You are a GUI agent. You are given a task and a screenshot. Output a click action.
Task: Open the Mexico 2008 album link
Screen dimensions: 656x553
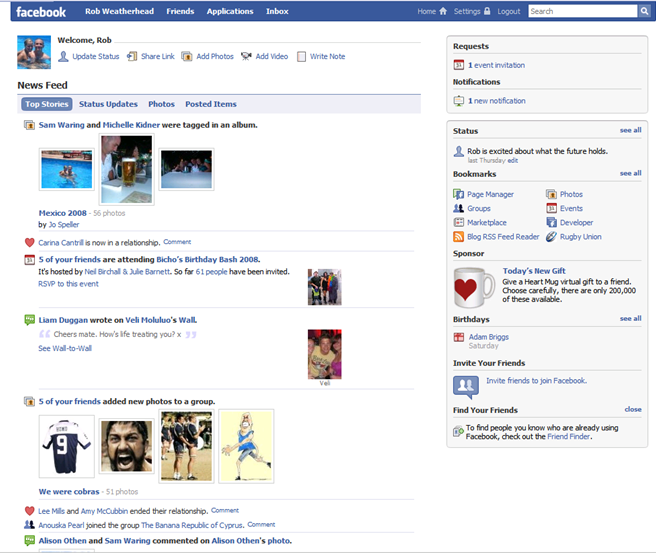click(63, 213)
